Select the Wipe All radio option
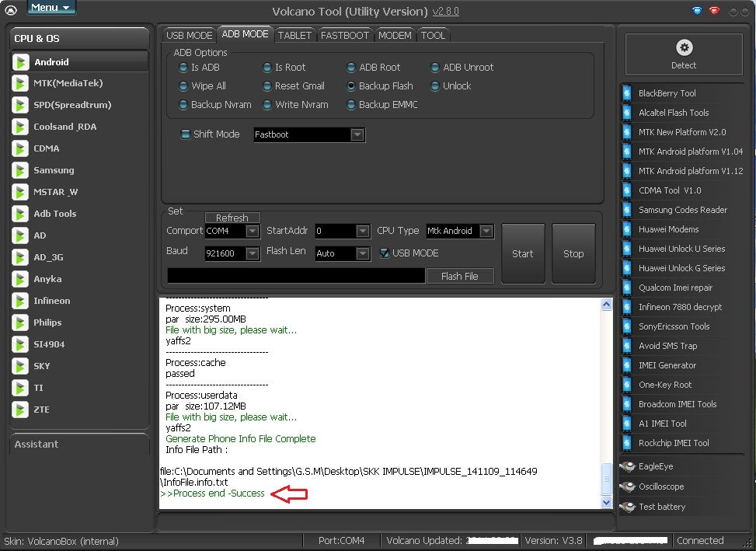The height and width of the screenshot is (551, 756). [183, 86]
